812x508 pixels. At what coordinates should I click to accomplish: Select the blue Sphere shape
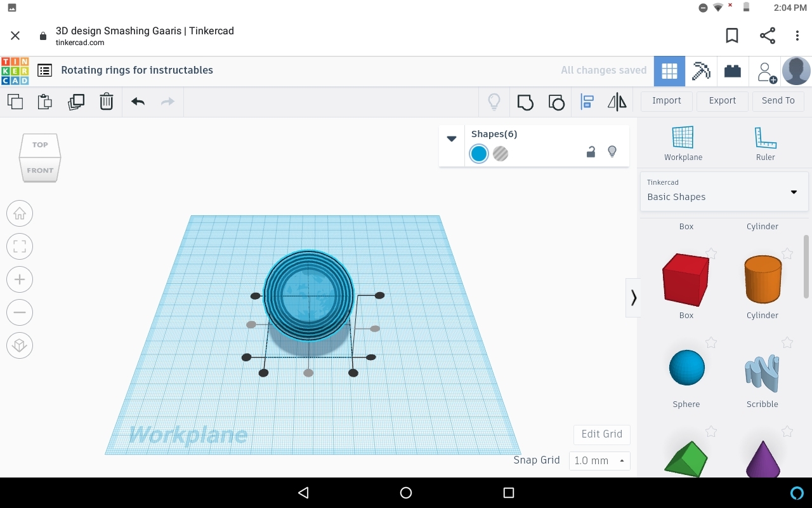pyautogui.click(x=687, y=368)
